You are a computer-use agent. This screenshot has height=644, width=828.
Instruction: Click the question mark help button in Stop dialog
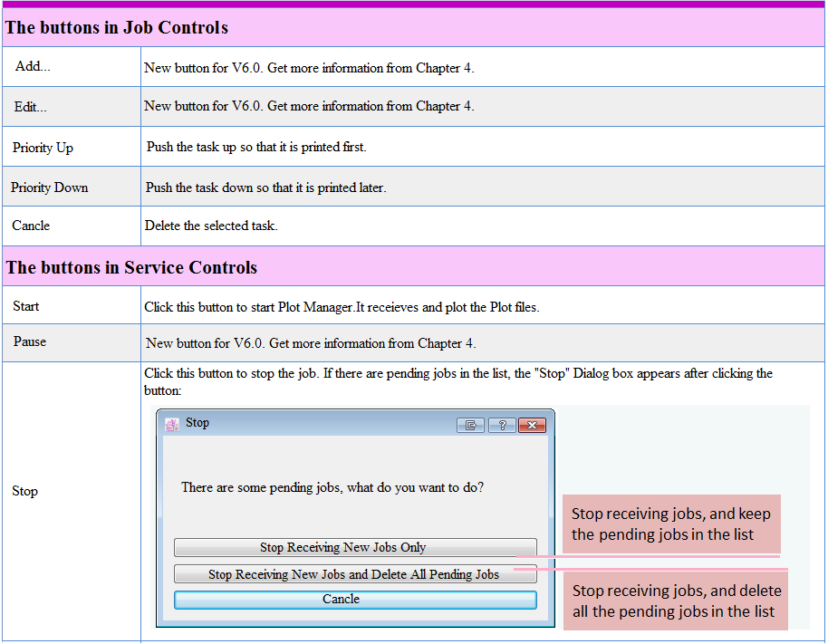point(501,425)
